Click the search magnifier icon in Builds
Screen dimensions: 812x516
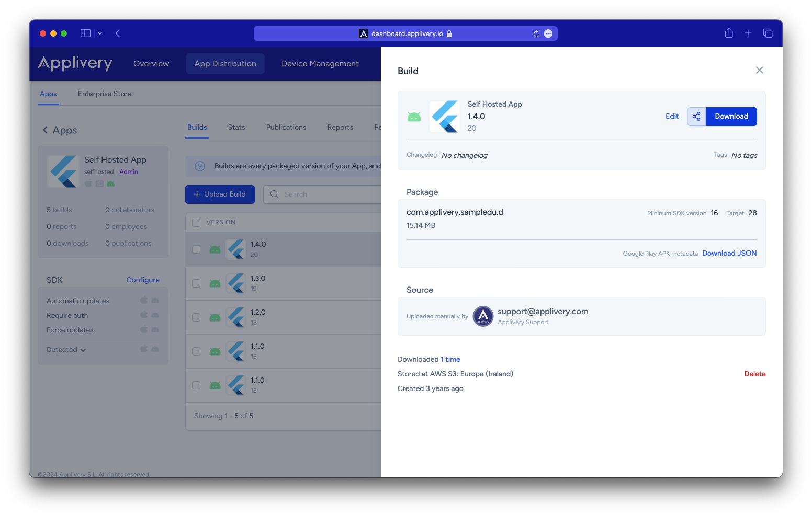click(274, 194)
